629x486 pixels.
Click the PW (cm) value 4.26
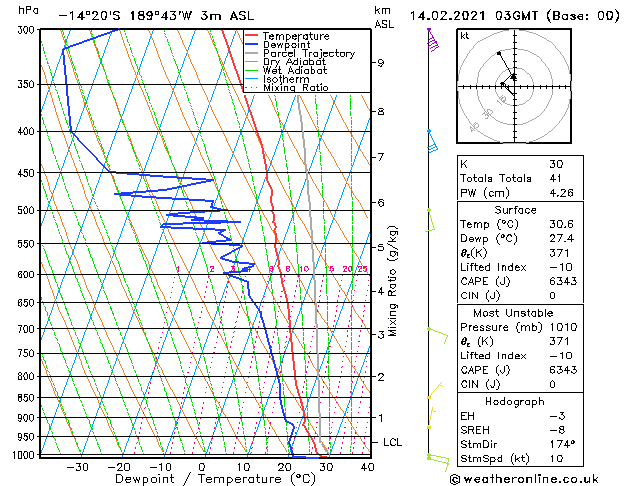pyautogui.click(x=561, y=193)
